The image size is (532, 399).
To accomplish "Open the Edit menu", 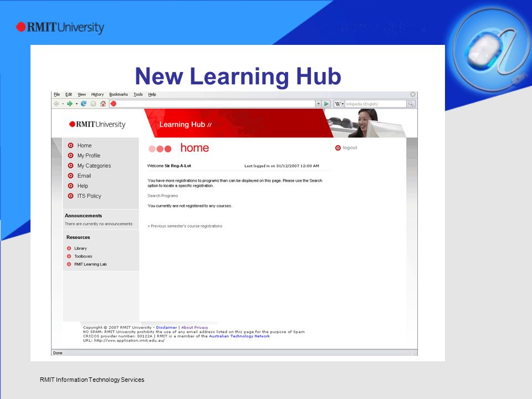I will (69, 94).
